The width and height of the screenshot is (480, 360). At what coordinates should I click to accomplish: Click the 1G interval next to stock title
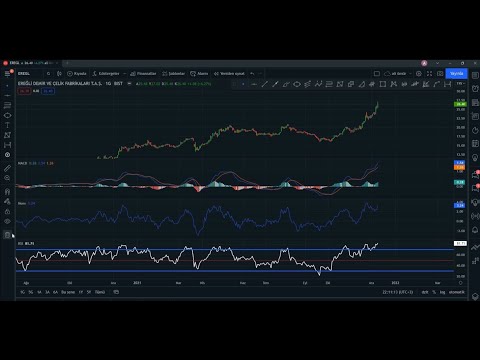pos(108,83)
